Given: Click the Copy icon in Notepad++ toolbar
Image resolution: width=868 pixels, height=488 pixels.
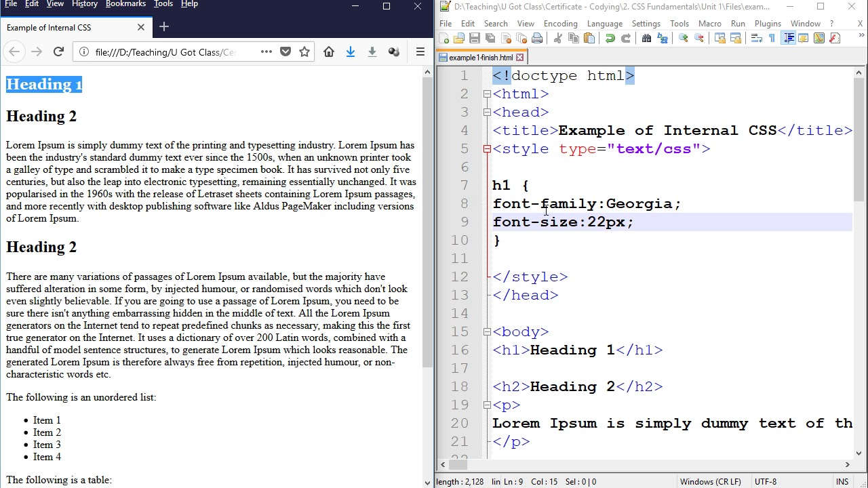Looking at the screenshot, I should click(x=573, y=39).
